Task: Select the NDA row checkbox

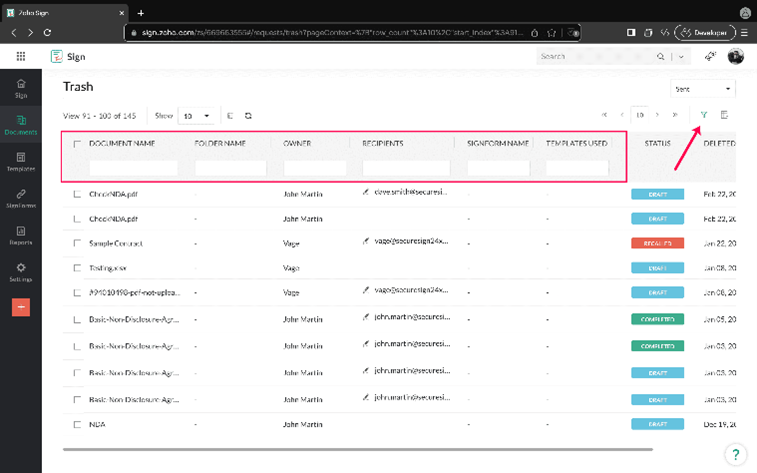Action: click(x=77, y=424)
